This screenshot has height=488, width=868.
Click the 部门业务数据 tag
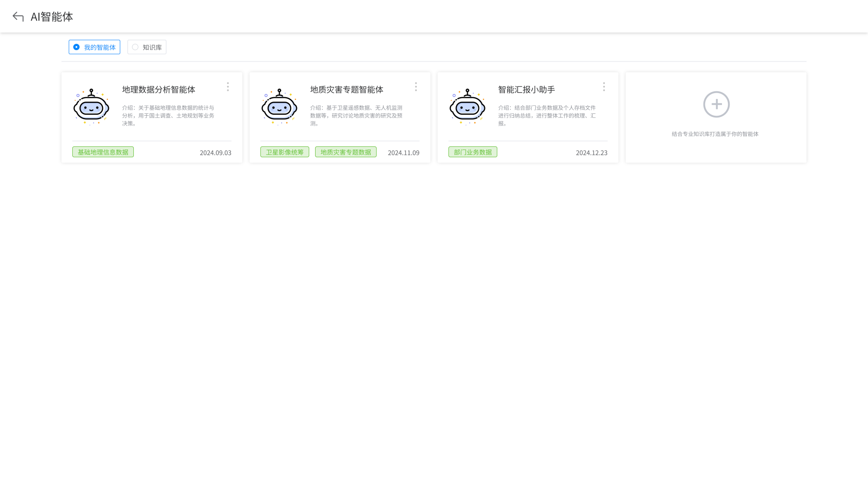[473, 152]
